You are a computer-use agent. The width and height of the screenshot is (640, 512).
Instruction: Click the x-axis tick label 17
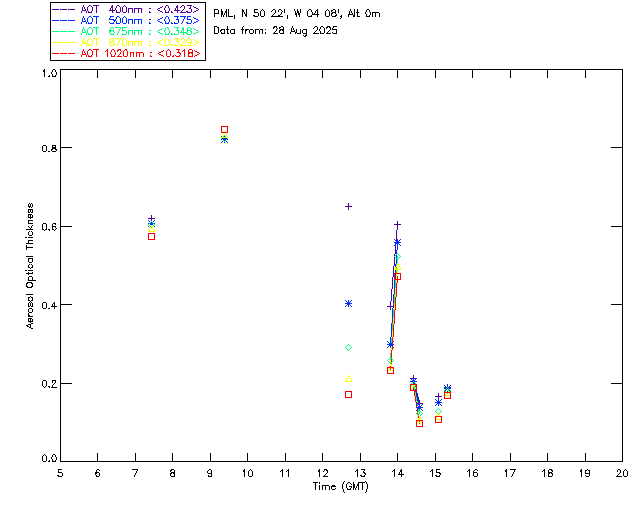(510, 473)
